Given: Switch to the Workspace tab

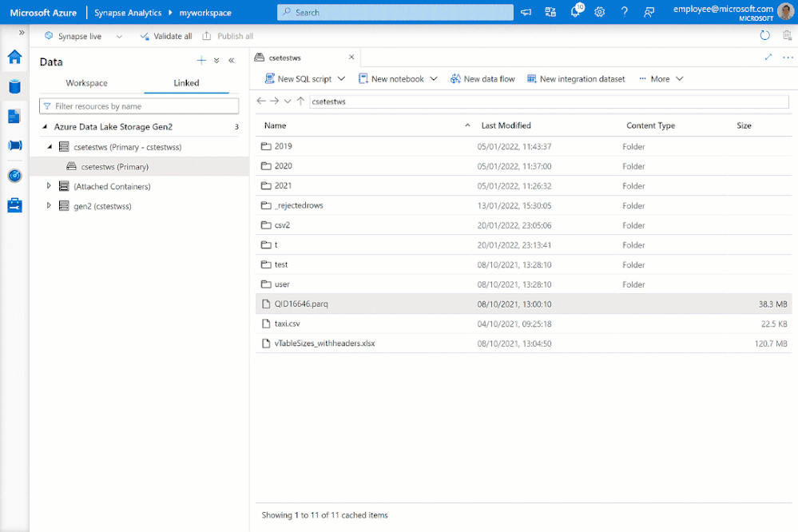Looking at the screenshot, I should point(86,82).
